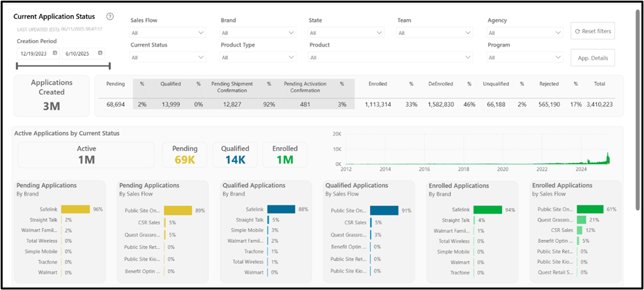Click the help question mark icon

[x=109, y=17]
